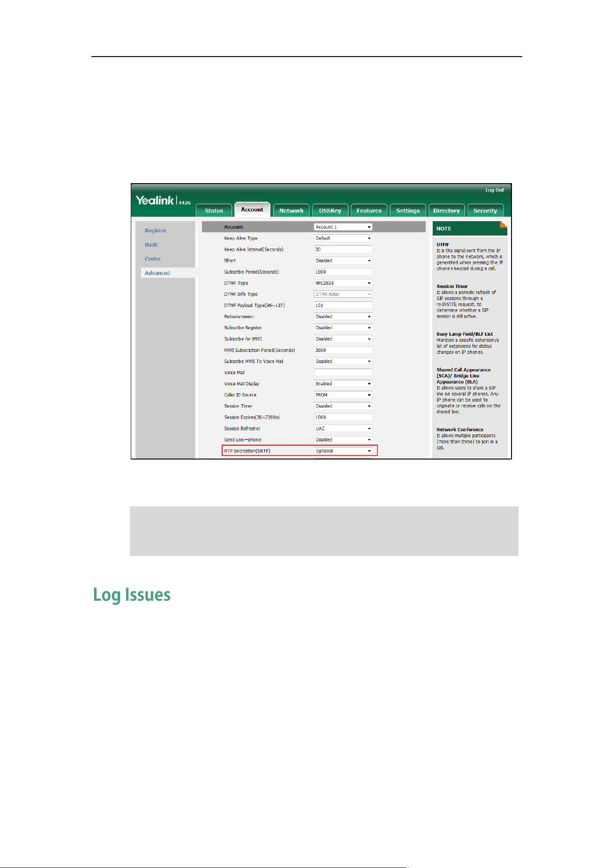Open the Security tab

[x=485, y=211]
